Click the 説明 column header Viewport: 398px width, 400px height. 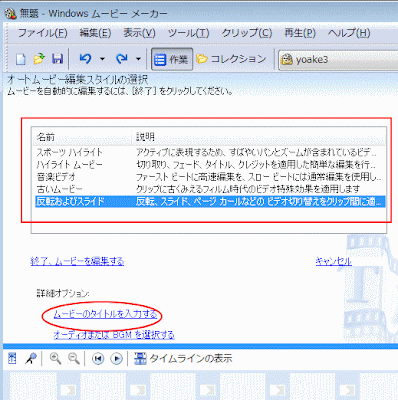[259, 137]
